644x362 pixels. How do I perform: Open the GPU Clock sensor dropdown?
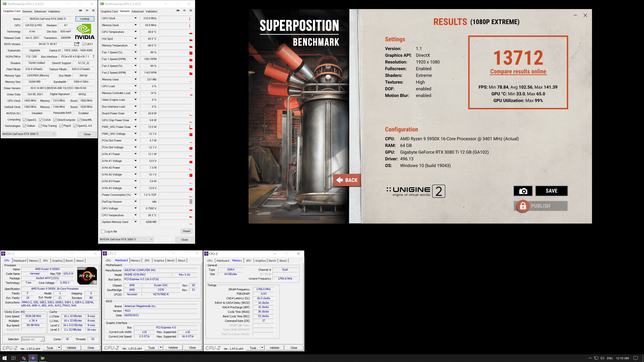(136, 18)
